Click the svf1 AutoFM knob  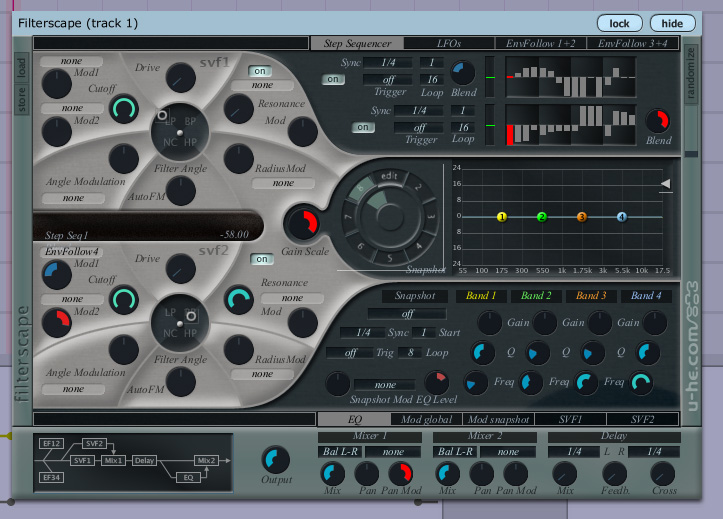click(180, 191)
